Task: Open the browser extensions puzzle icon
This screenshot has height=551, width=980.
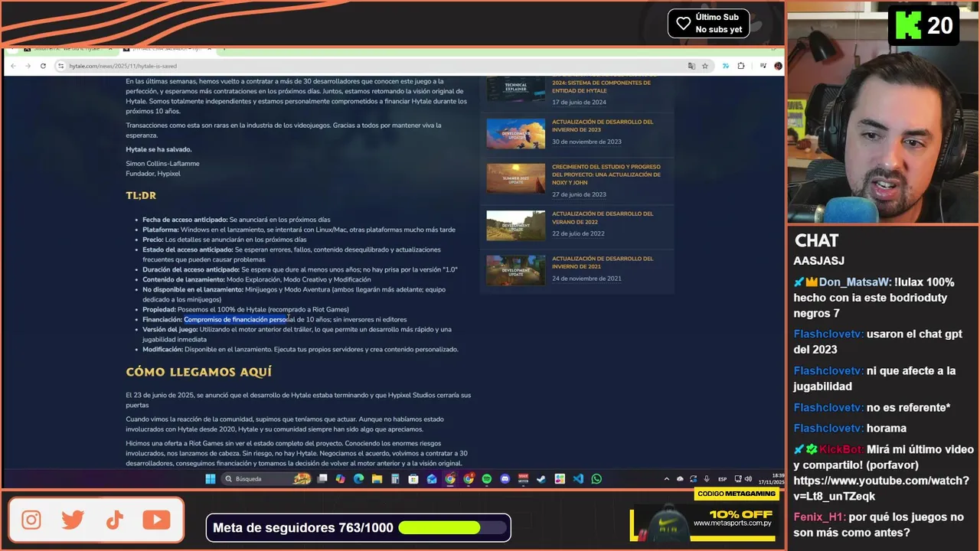Action: (x=741, y=66)
